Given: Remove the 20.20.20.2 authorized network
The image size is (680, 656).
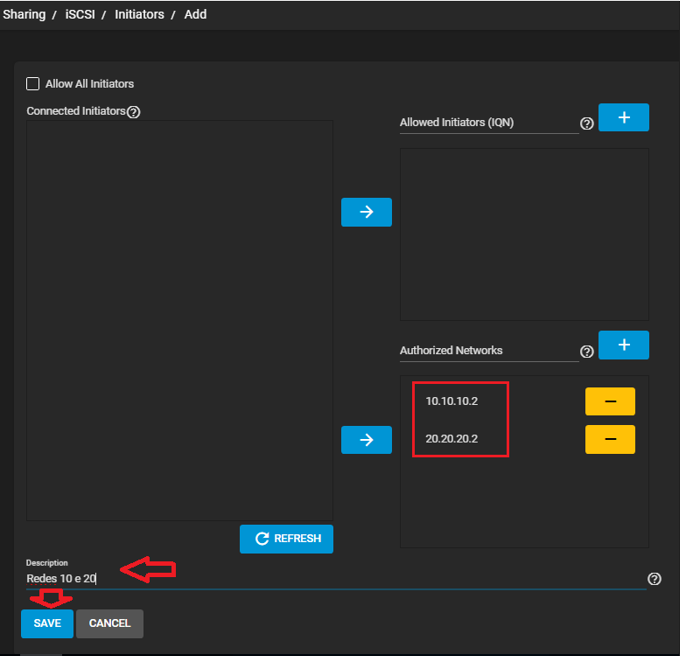Looking at the screenshot, I should tap(609, 440).
